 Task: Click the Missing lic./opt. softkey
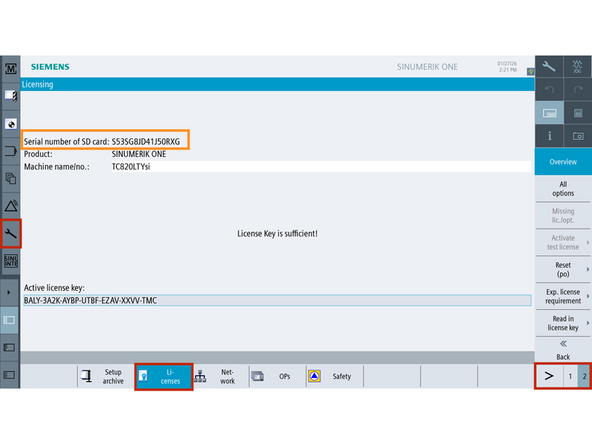563,216
